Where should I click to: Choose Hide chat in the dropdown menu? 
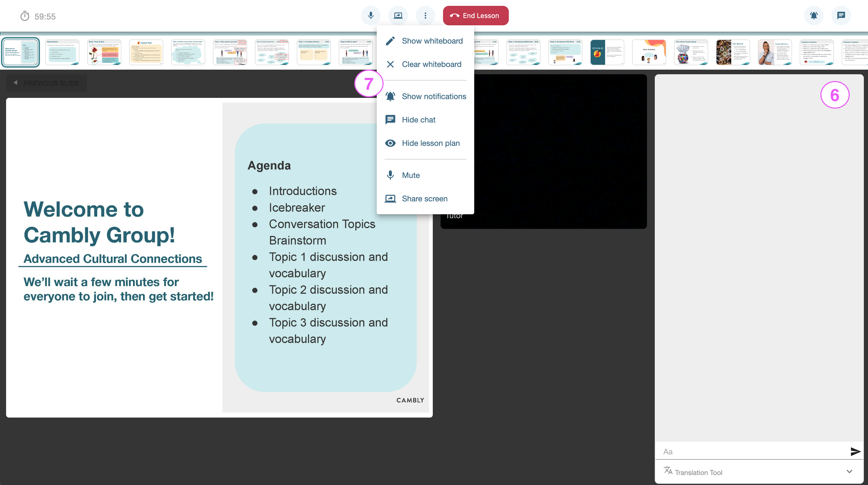(x=425, y=120)
